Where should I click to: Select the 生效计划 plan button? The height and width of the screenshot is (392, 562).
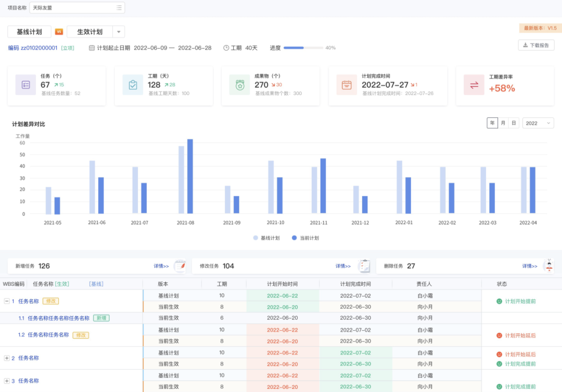(90, 32)
